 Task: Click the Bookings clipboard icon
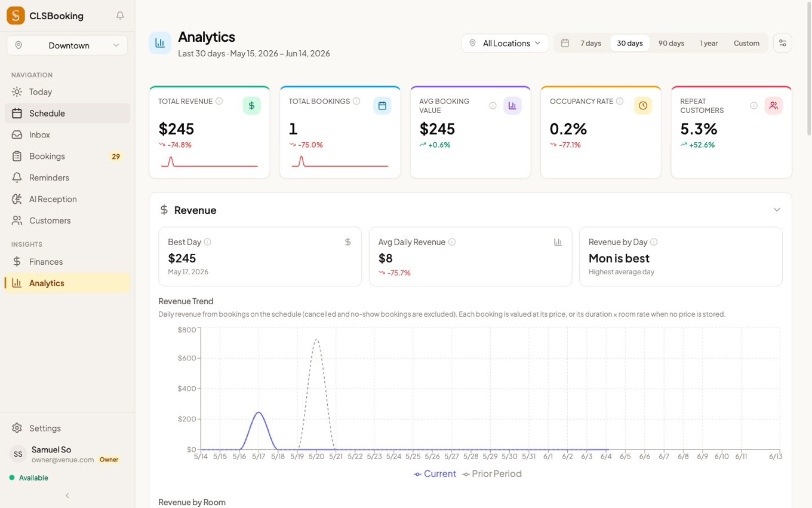[x=17, y=157]
